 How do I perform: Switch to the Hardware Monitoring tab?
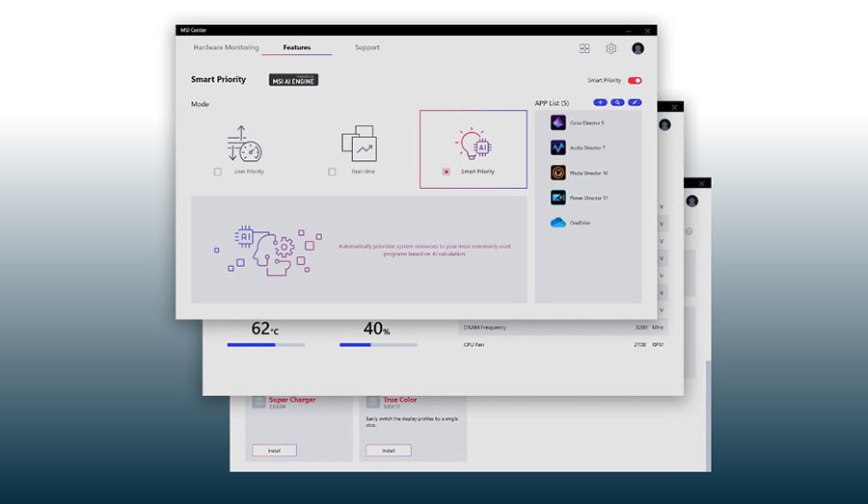tap(226, 47)
